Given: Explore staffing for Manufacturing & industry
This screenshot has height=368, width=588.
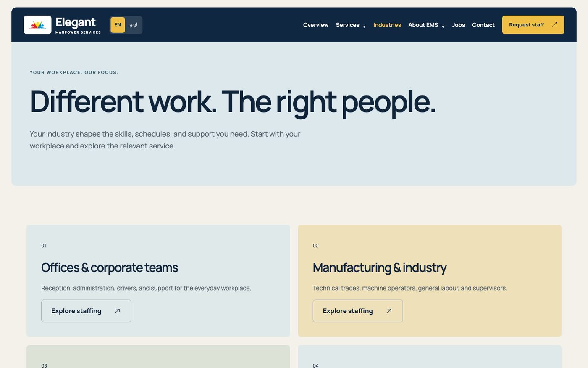Looking at the screenshot, I should pos(358,311).
